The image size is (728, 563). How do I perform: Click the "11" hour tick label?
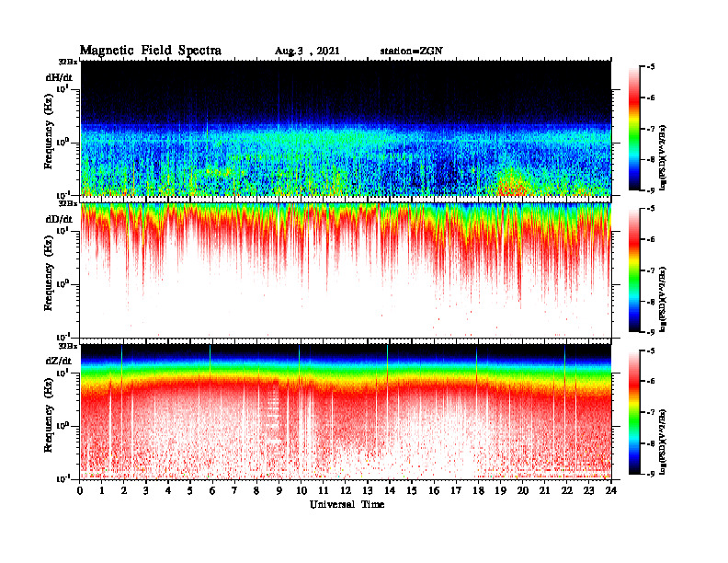pos(324,490)
